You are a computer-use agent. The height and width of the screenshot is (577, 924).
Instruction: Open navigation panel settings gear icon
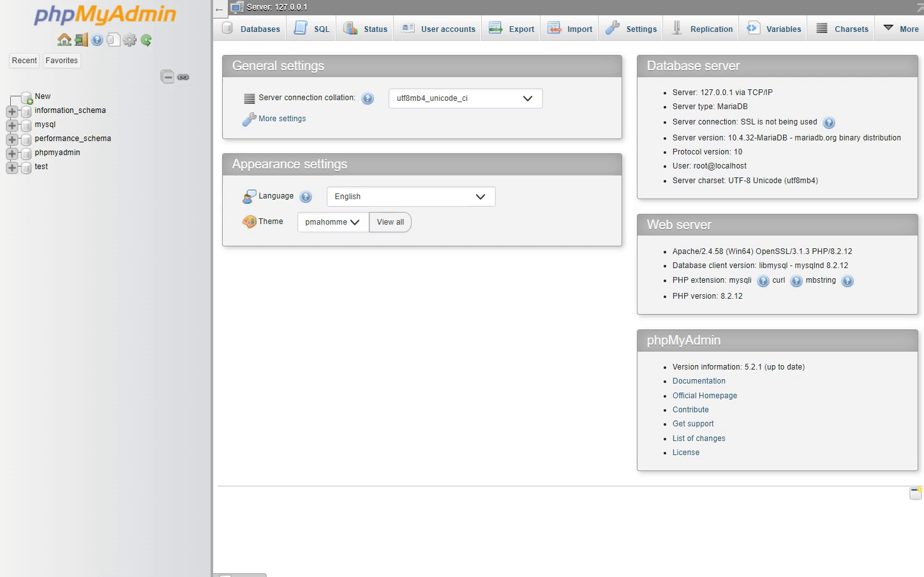(x=130, y=40)
